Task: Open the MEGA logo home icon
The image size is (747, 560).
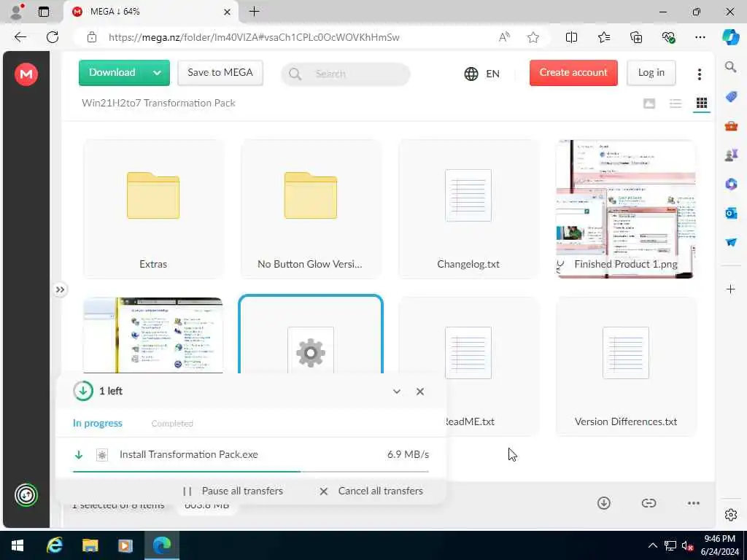Action: (x=26, y=74)
